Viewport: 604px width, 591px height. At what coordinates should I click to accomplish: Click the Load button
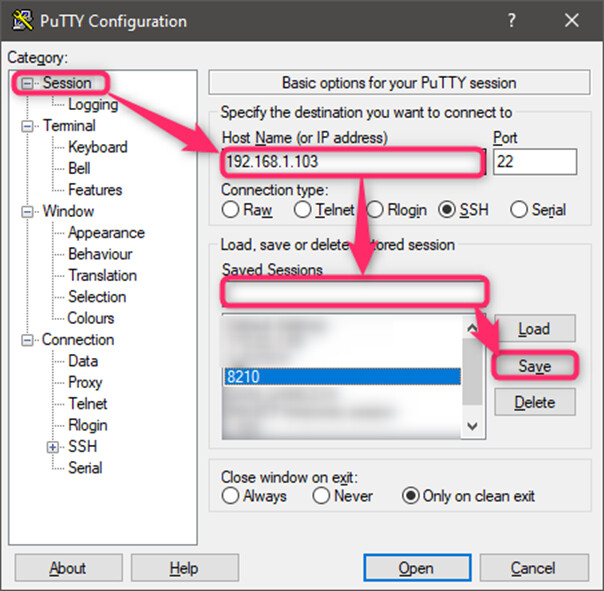[x=535, y=329]
